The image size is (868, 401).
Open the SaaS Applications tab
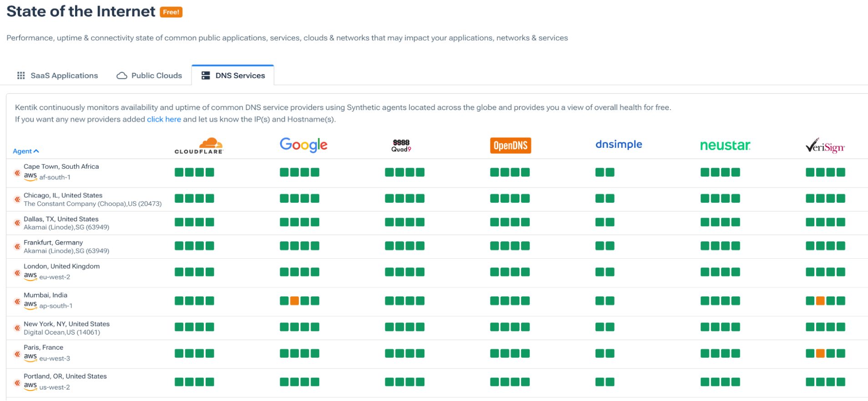(57, 75)
